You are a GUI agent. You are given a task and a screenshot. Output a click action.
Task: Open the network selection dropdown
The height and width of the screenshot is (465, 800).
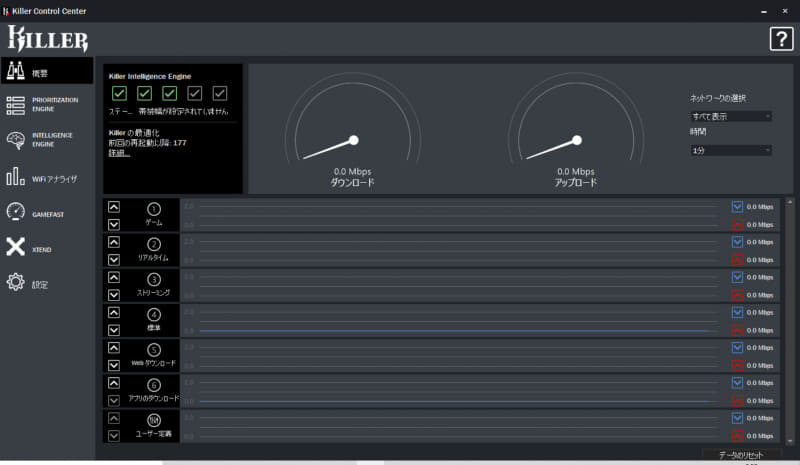(x=731, y=116)
